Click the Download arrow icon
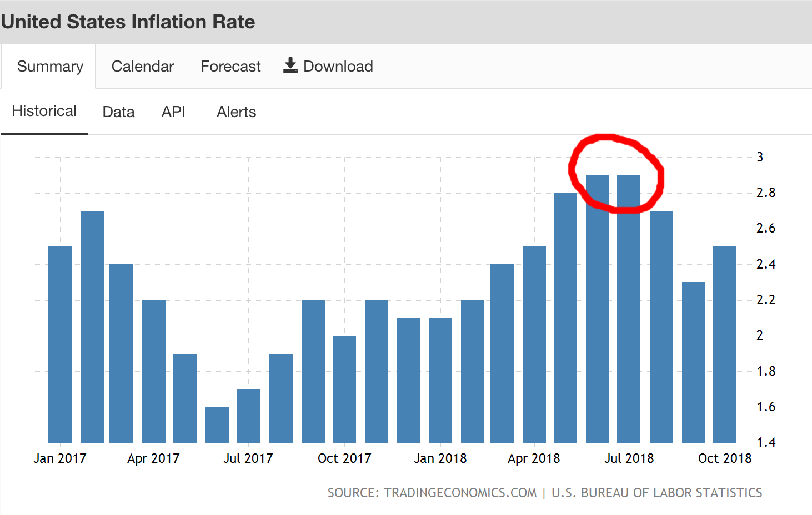This screenshot has height=515, width=812. 290,65
